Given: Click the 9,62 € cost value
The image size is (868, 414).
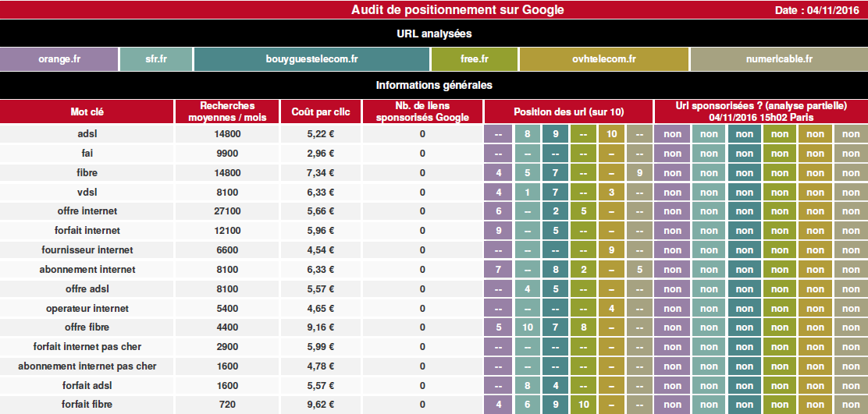Looking at the screenshot, I should [x=321, y=405].
